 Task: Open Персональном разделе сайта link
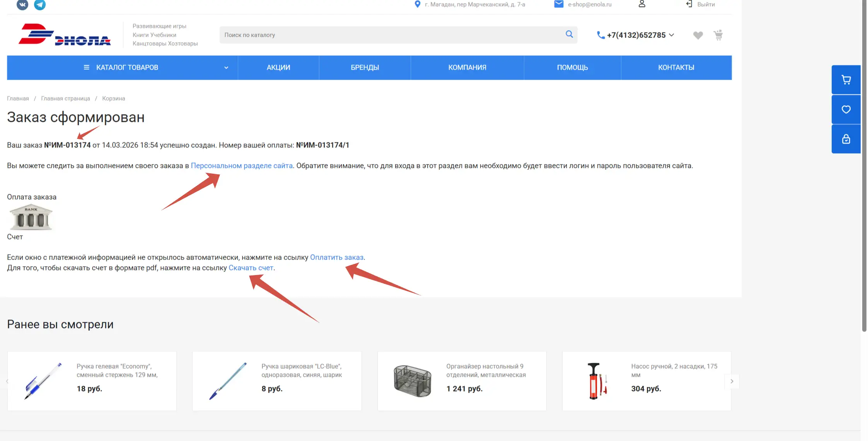pyautogui.click(x=242, y=166)
